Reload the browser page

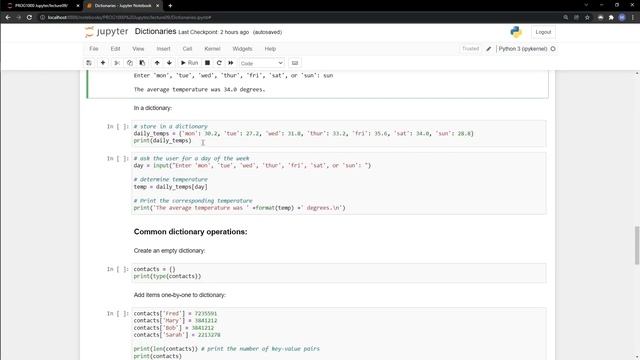[x=29, y=18]
